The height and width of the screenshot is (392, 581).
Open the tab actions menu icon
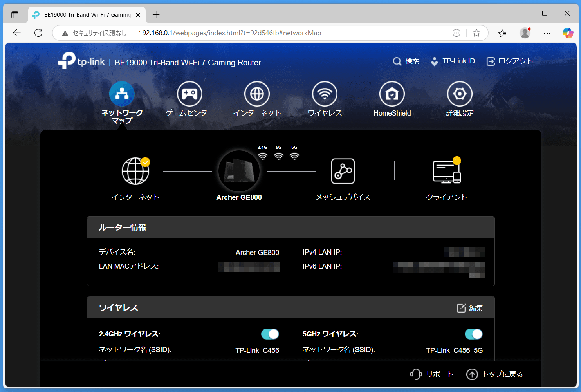pyautogui.click(x=15, y=15)
